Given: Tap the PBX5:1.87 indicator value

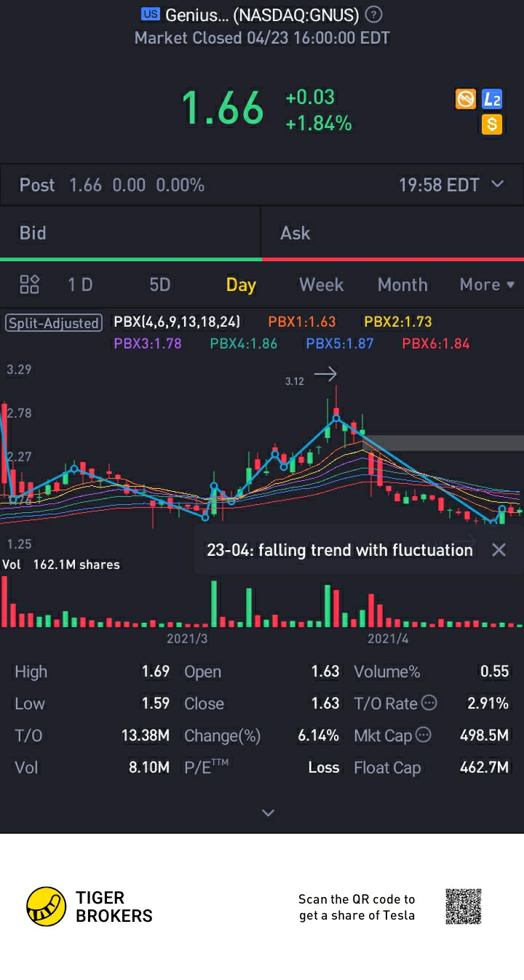Looking at the screenshot, I should click(340, 343).
